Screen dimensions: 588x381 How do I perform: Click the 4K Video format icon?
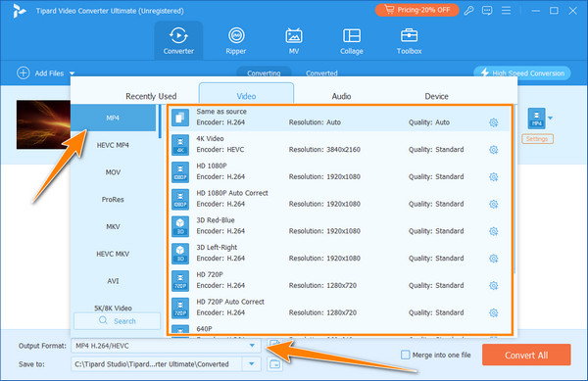(x=180, y=145)
